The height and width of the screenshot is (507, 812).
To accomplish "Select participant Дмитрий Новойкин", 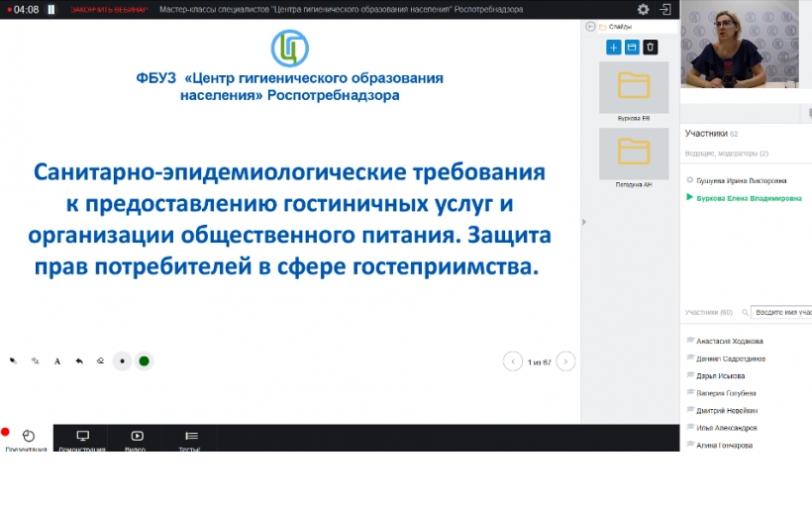I will point(727,411).
